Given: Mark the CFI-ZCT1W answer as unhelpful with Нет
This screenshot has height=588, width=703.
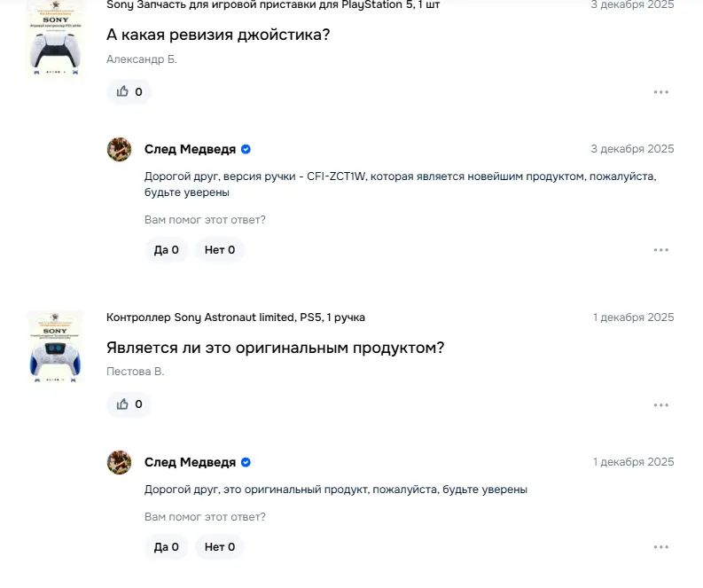Looking at the screenshot, I should [x=220, y=250].
